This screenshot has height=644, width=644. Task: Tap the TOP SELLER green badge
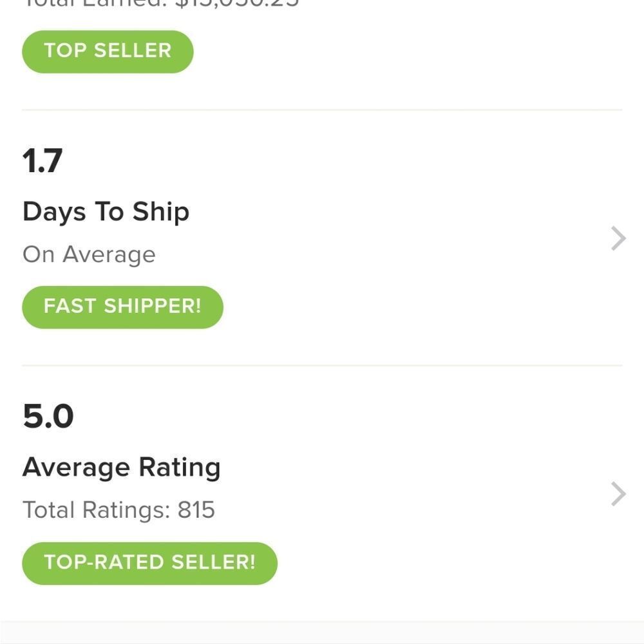tap(108, 52)
